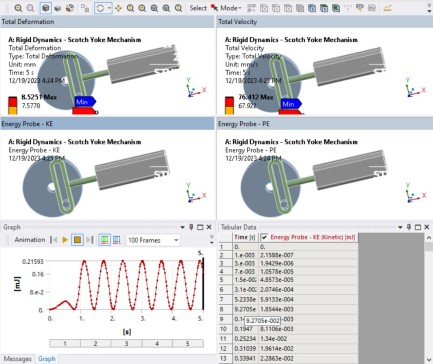Jump to the previous animation frame
This screenshot has width=433, height=364.
(x=53, y=240)
